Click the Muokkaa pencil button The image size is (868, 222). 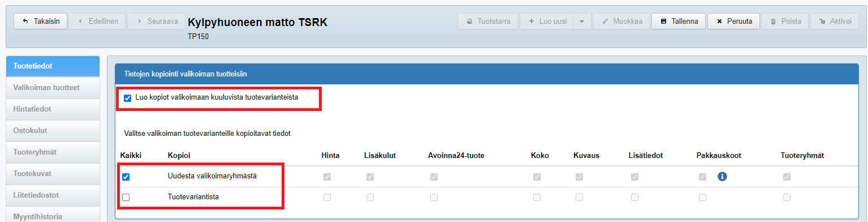621,22
